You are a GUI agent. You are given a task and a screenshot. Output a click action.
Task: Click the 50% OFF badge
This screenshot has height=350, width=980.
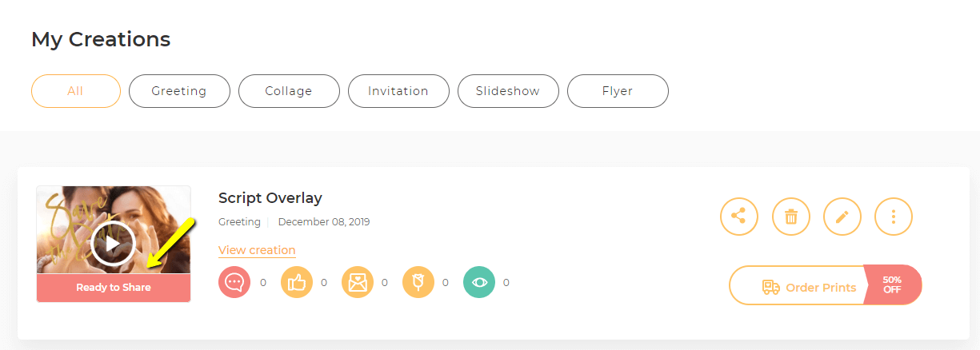[893, 285]
